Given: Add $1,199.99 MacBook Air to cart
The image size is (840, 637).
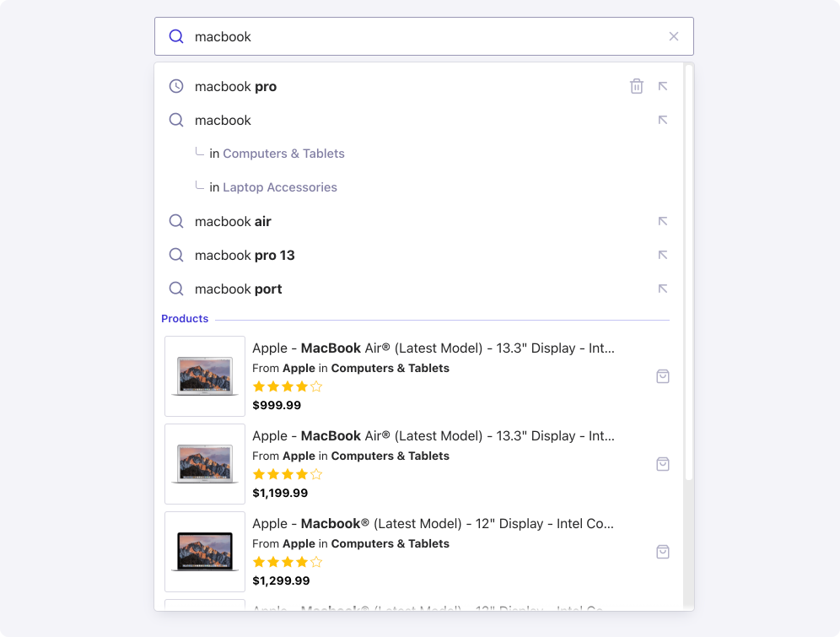Looking at the screenshot, I should 663,464.
